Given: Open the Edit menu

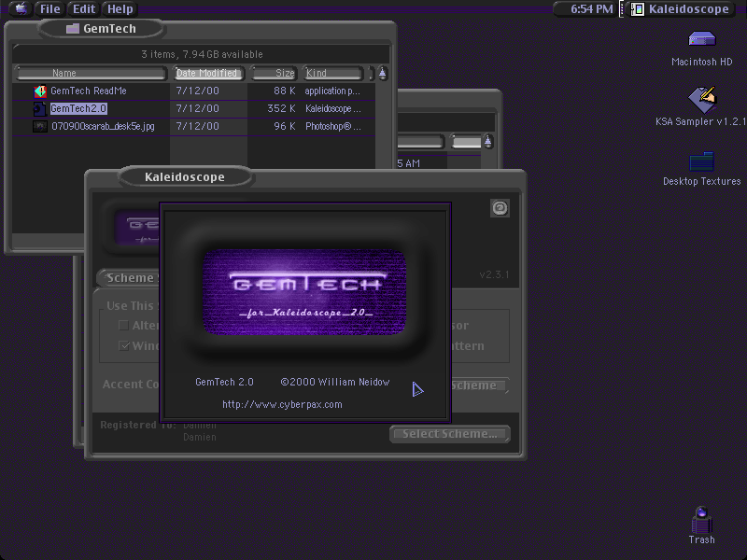Looking at the screenshot, I should pos(84,9).
